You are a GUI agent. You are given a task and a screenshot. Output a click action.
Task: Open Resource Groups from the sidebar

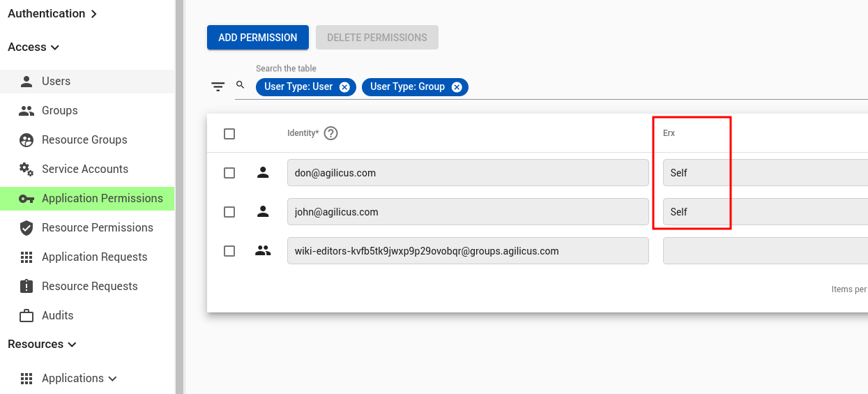pos(84,139)
